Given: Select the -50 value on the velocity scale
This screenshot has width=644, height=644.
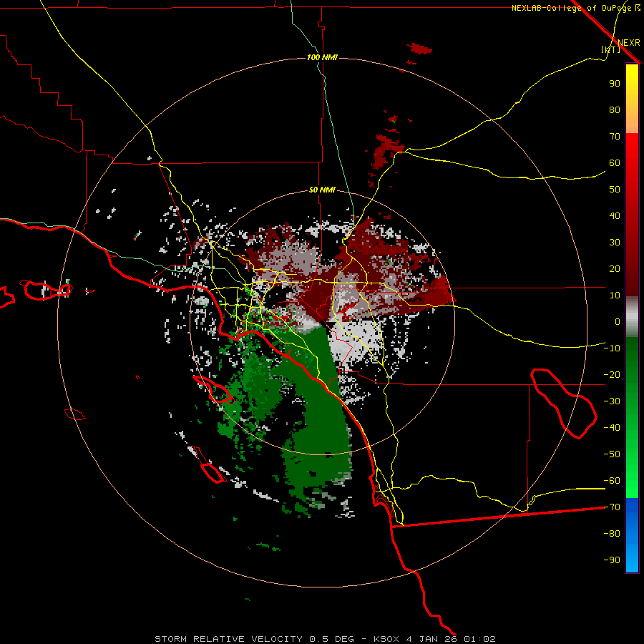Looking at the screenshot, I should pos(612,454).
